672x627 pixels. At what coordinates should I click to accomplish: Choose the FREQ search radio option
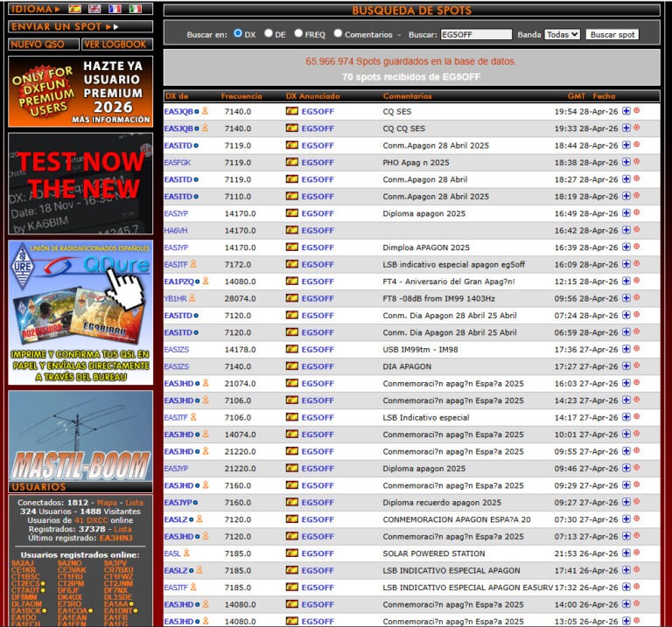tap(298, 34)
